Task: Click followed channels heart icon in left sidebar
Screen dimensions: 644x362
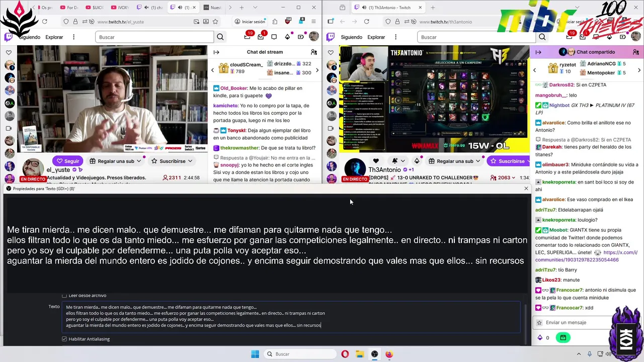Action: [x=9, y=52]
